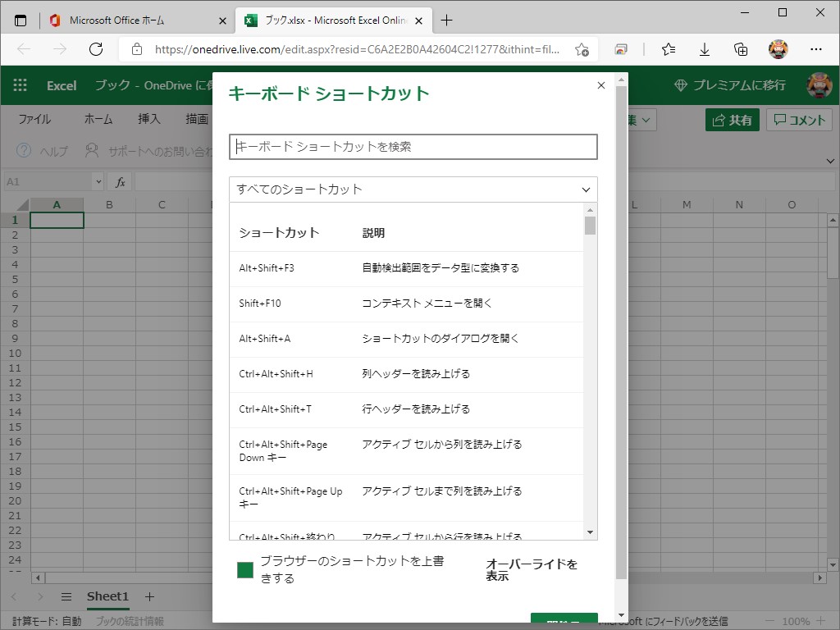
Task: Open the Downloads icon in the browser toolbar
Action: point(704,49)
